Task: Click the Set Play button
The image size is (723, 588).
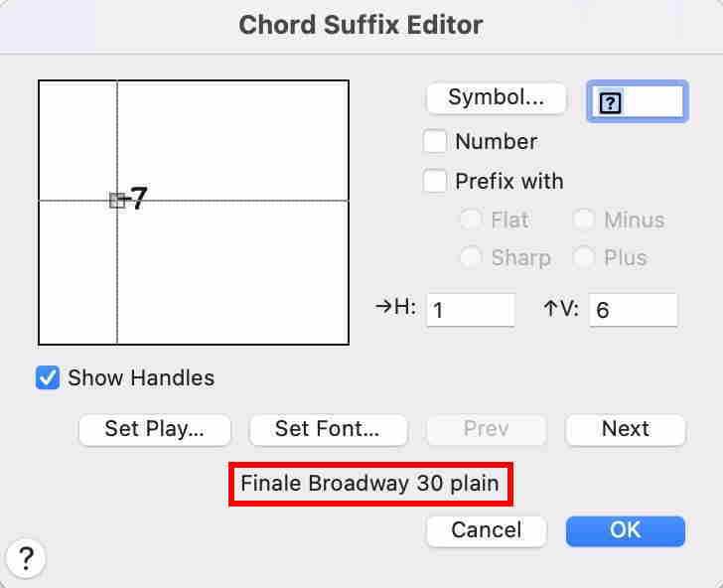Action: click(154, 429)
